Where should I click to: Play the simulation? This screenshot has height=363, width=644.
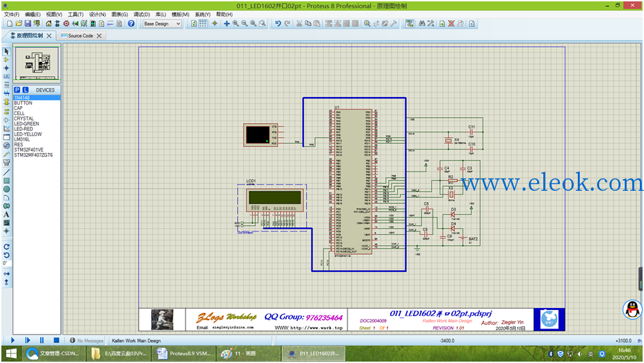(x=12, y=340)
